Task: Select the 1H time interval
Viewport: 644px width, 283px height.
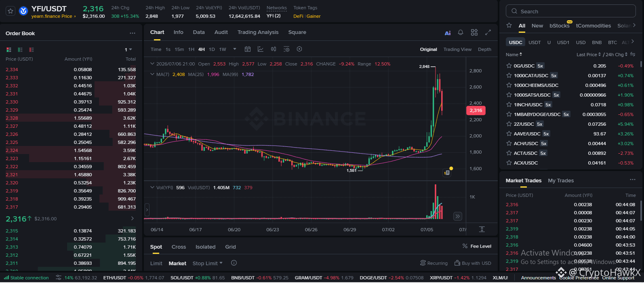Action: [x=191, y=49]
